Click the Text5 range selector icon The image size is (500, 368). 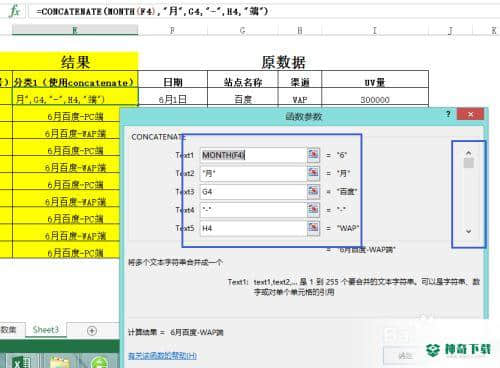click(x=313, y=228)
